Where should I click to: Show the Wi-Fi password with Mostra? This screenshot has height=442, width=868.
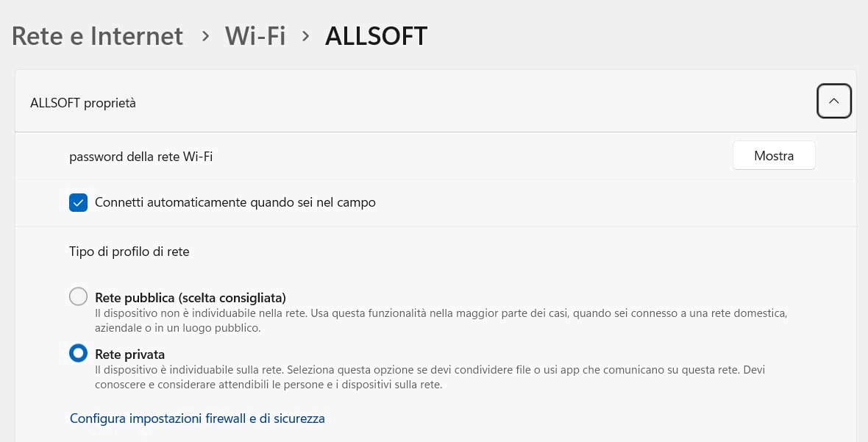774,156
